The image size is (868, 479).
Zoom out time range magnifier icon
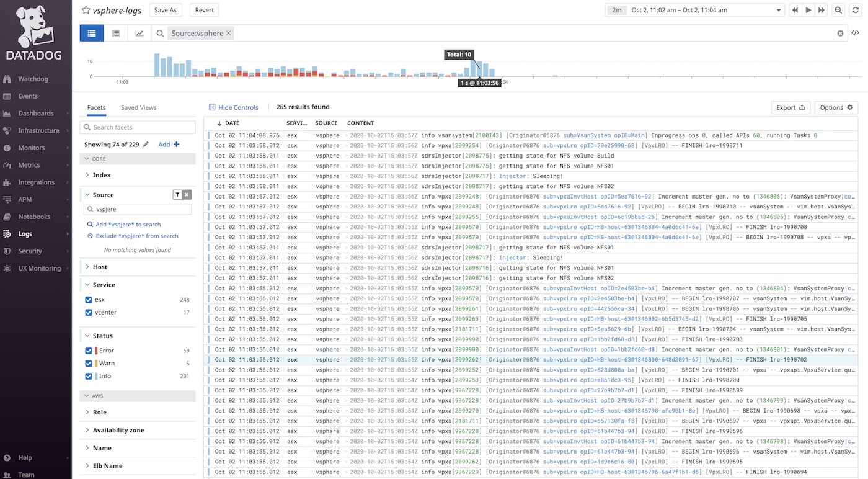coord(838,10)
